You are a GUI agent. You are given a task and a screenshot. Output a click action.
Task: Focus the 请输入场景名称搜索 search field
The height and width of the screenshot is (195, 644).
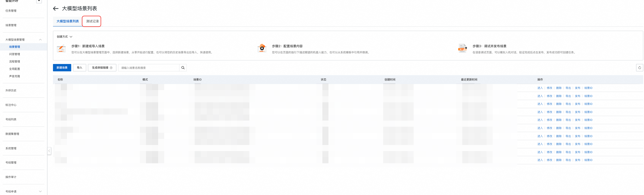[149, 68]
